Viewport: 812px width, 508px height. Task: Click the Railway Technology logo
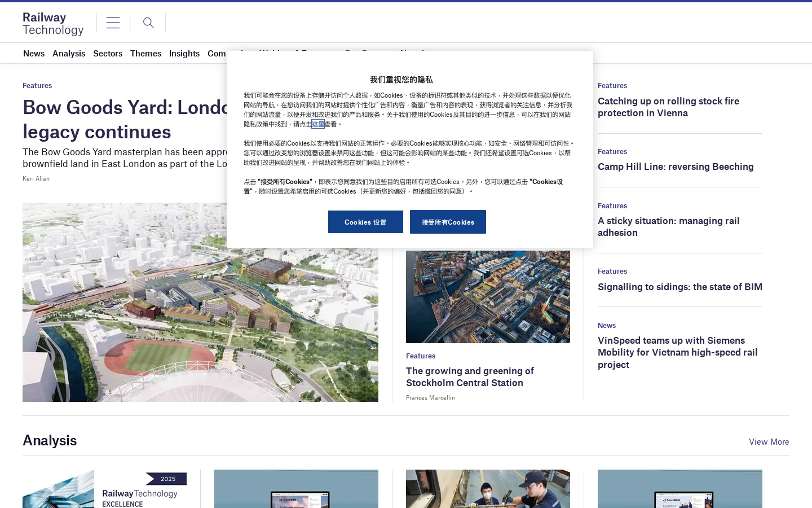pos(53,24)
